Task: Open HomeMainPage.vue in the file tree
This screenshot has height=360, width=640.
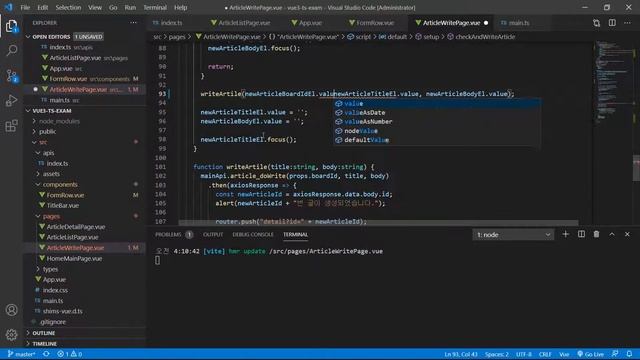Action: [x=74, y=258]
